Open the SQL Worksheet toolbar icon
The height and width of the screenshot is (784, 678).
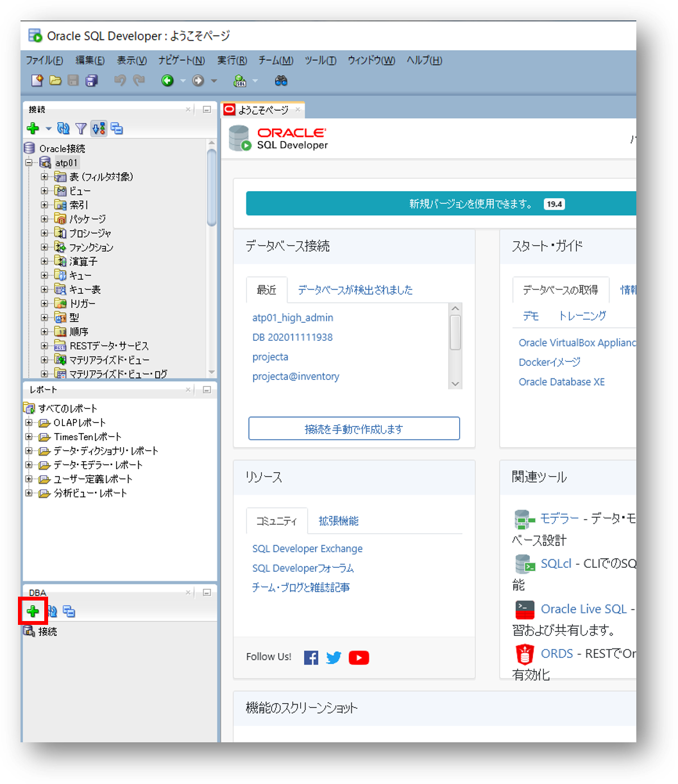click(x=240, y=80)
